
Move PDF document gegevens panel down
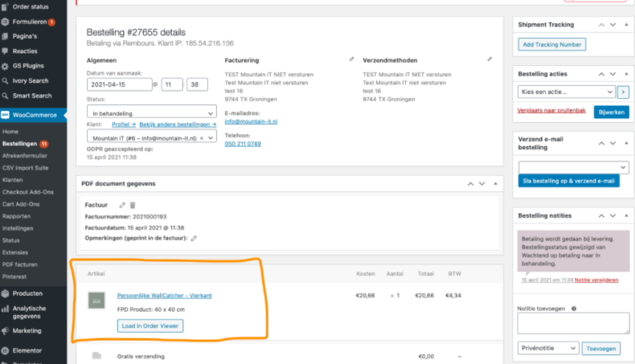482,184
